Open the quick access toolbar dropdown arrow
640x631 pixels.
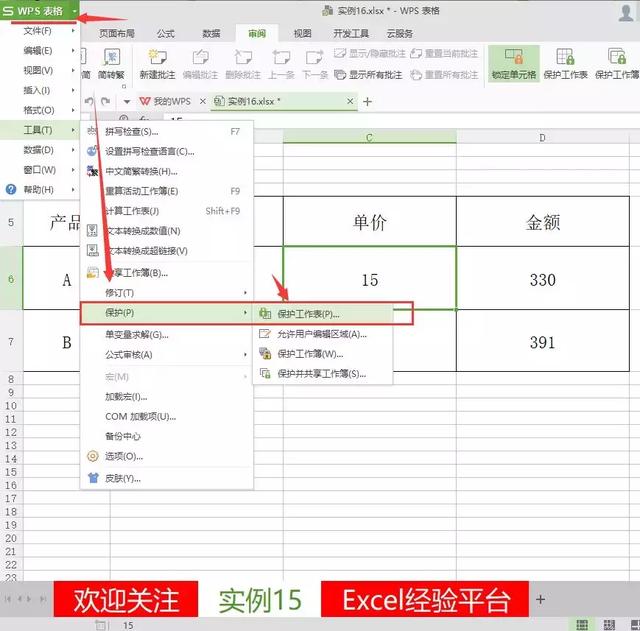127,102
